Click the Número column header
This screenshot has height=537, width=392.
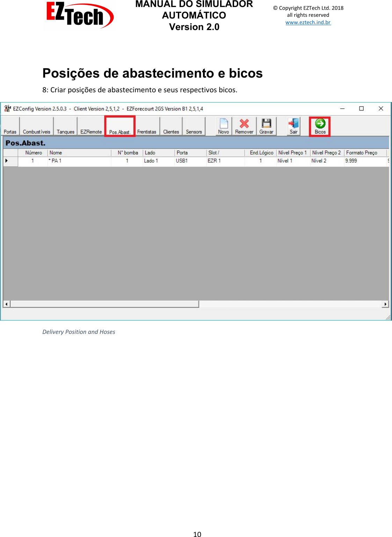tap(33, 153)
